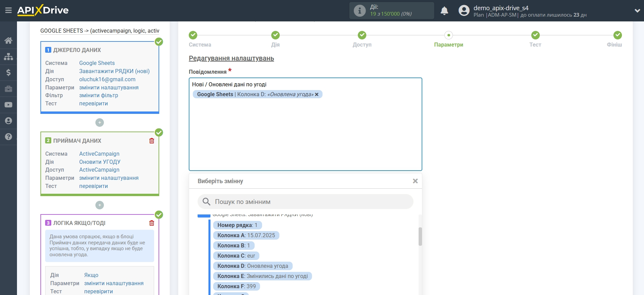Open the hamburger menu
Viewport: 644px width, 295px height.
pyautogui.click(x=8, y=11)
